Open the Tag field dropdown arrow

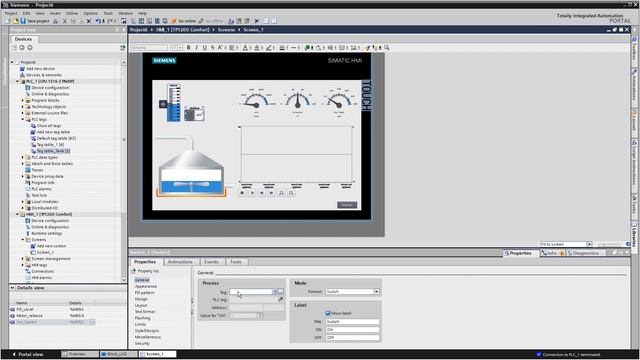pyautogui.click(x=275, y=292)
